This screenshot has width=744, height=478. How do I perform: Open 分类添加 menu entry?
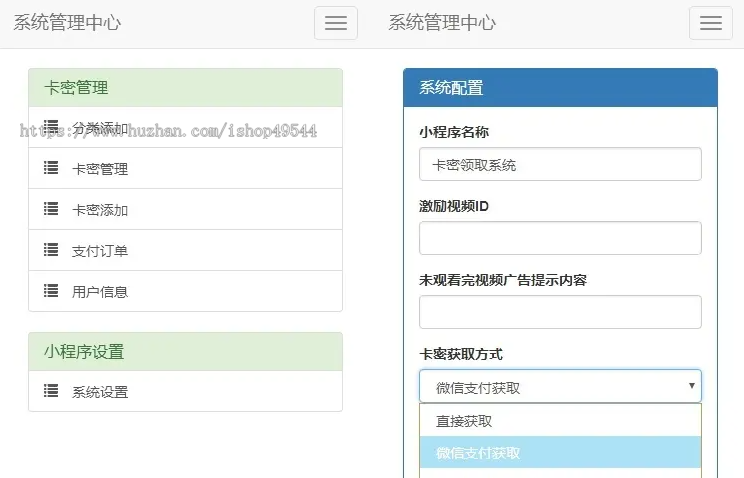click(185, 127)
